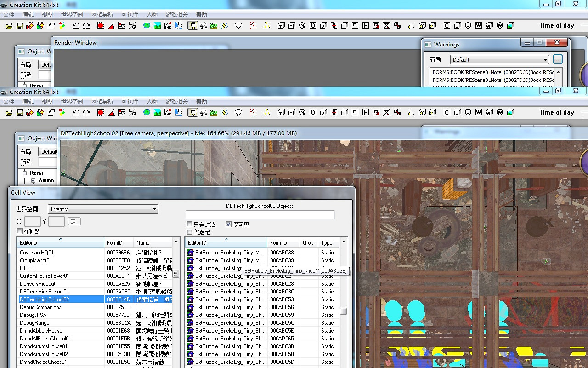Click Undo arrow in foreground Creation Kit toolbar
The image size is (588, 368).
pyautogui.click(x=76, y=112)
